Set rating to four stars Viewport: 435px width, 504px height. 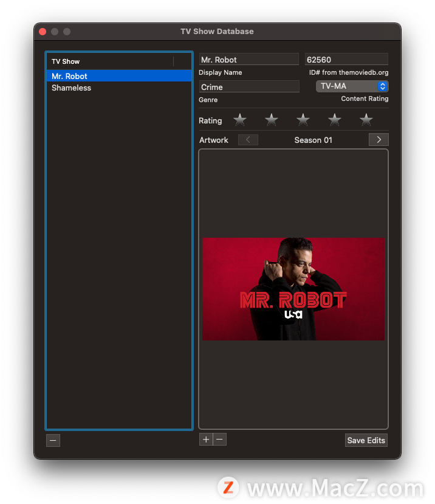[334, 120]
